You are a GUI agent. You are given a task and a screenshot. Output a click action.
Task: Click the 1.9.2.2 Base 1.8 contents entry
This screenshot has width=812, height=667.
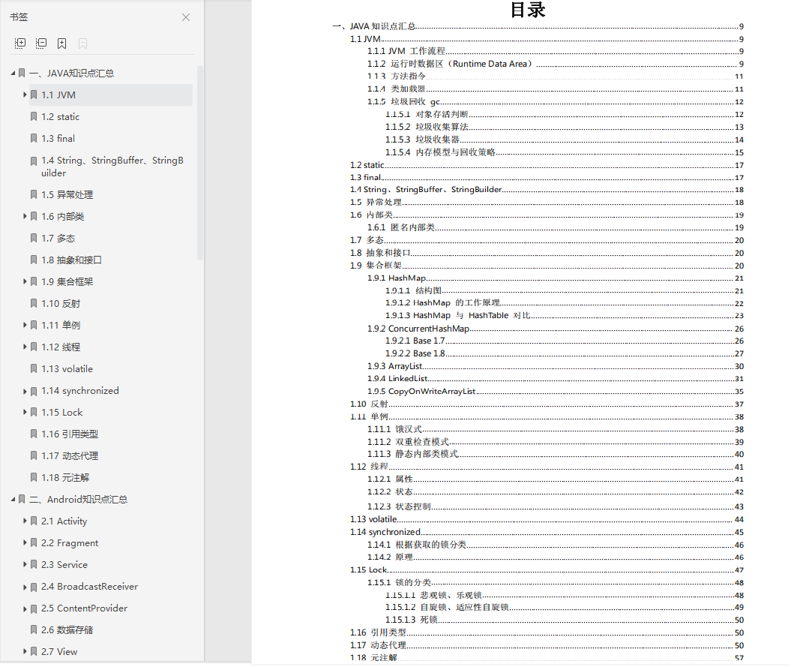coord(564,353)
